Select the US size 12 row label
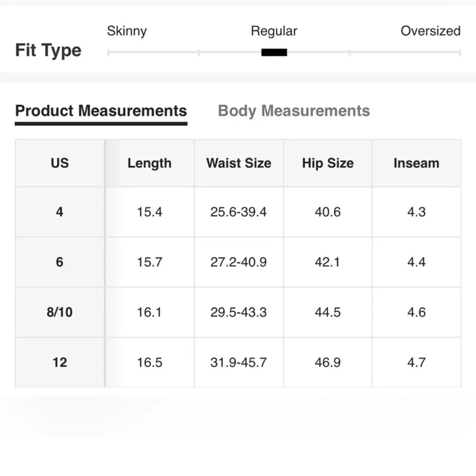Viewport: 476px width, 476px height. click(60, 362)
